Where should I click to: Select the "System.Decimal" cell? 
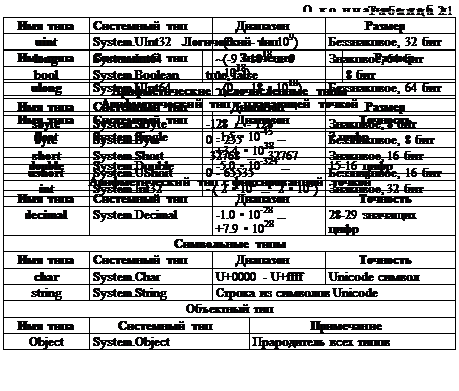pyautogui.click(x=151, y=221)
